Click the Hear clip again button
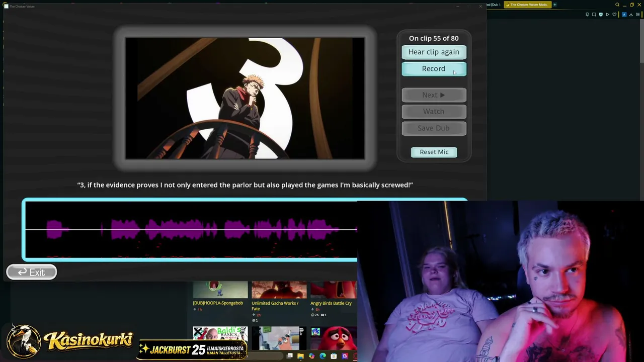The height and width of the screenshot is (362, 644). (x=434, y=52)
